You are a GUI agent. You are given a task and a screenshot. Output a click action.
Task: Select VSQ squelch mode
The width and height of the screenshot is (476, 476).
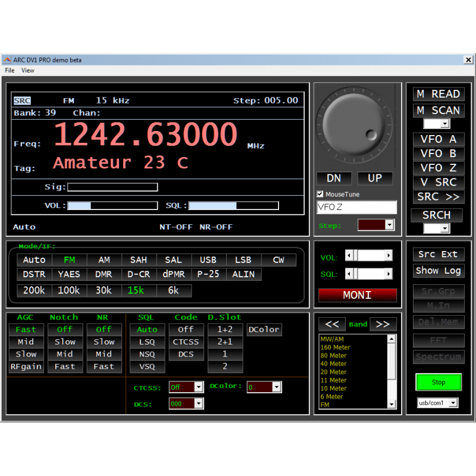[x=147, y=367]
